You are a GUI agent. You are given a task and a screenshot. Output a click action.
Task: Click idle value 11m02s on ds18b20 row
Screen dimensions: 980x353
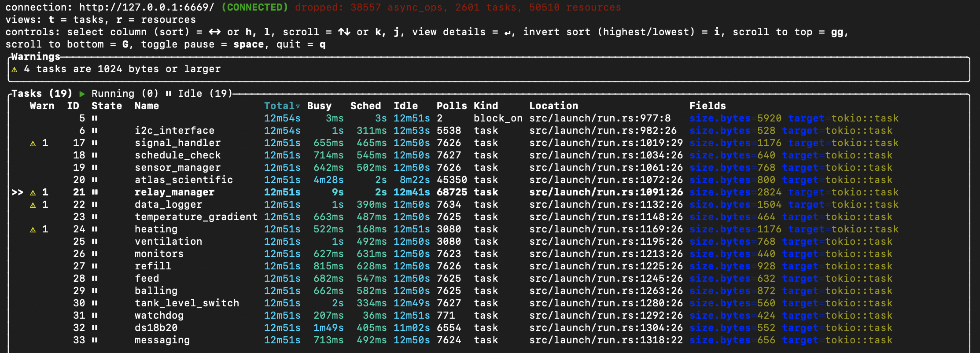[412, 328]
